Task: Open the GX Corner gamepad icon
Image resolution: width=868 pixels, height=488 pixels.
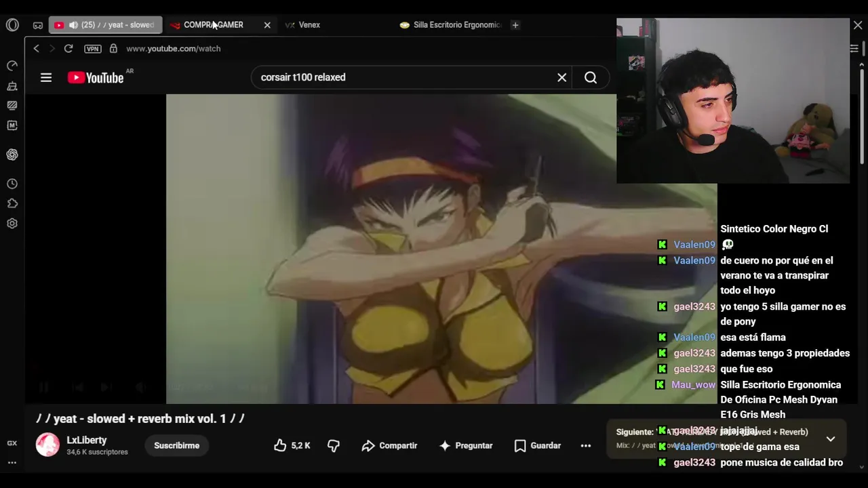Action: pyautogui.click(x=38, y=25)
